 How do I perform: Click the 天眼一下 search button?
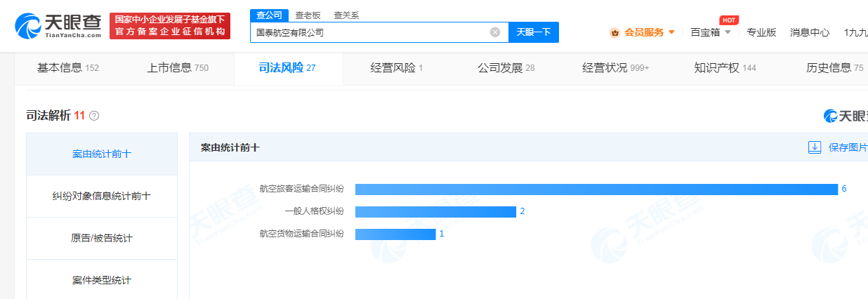pos(533,32)
